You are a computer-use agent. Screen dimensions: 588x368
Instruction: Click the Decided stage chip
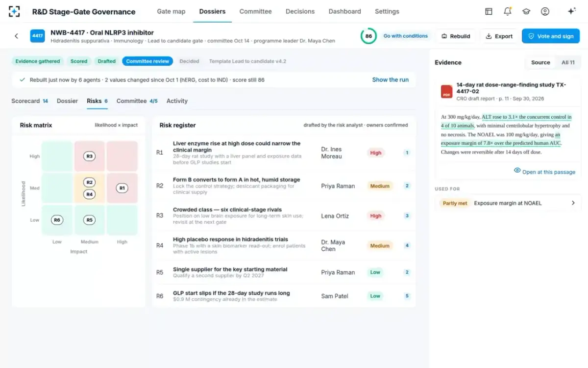point(189,61)
